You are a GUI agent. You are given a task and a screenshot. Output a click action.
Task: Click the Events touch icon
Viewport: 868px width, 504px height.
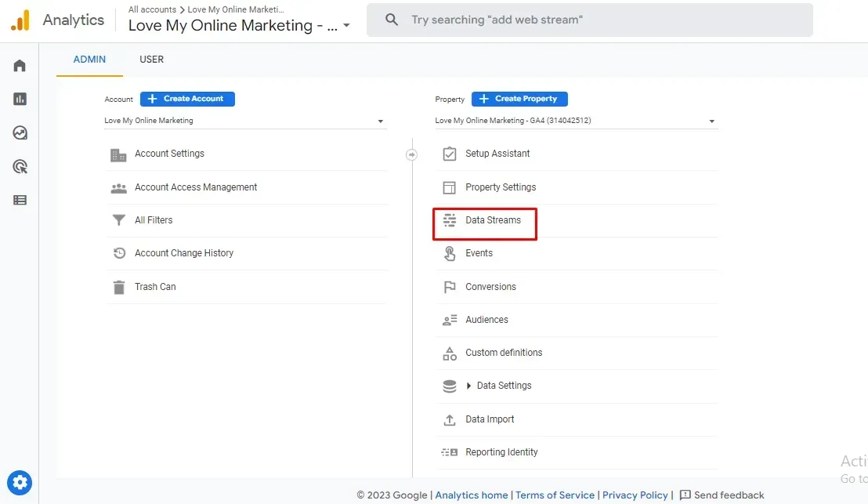450,254
